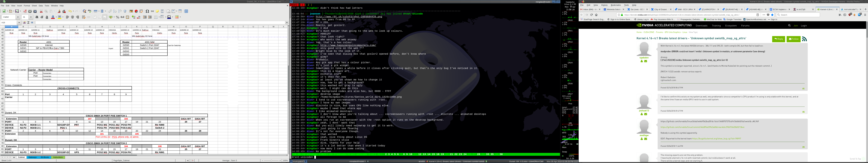Toggle Underline formatting in Calc
The width and height of the screenshot is (868, 163).
coord(47,17)
